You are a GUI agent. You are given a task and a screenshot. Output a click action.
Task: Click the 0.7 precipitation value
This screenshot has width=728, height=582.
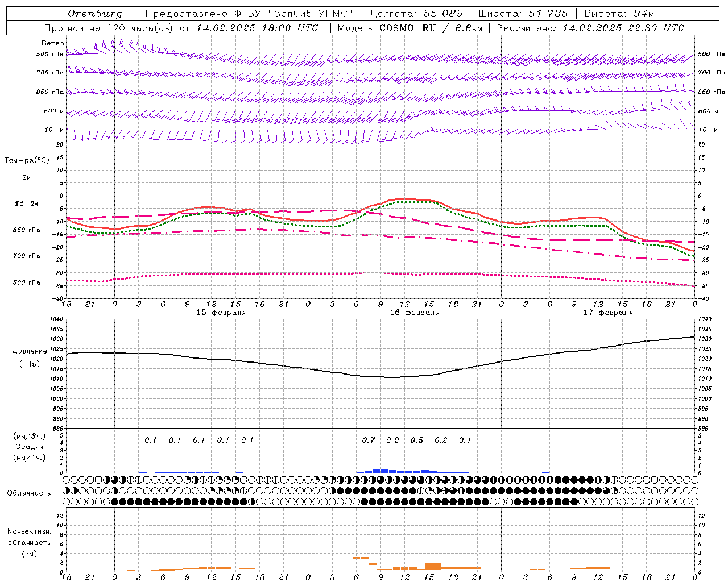pyautogui.click(x=369, y=440)
